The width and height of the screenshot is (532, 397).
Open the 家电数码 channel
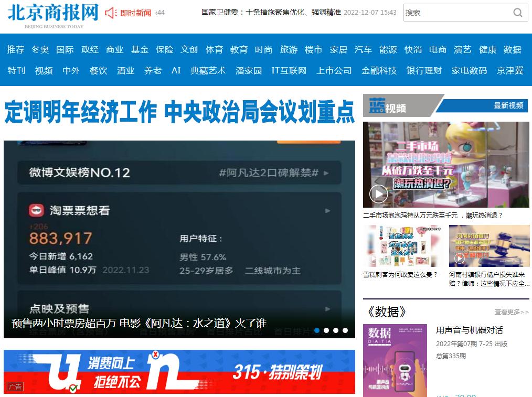(x=469, y=70)
